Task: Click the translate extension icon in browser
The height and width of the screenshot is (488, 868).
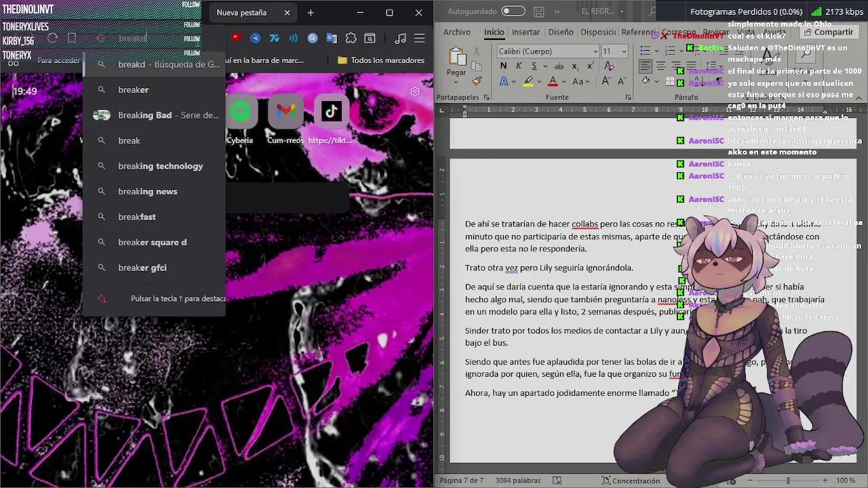Action: pos(332,39)
